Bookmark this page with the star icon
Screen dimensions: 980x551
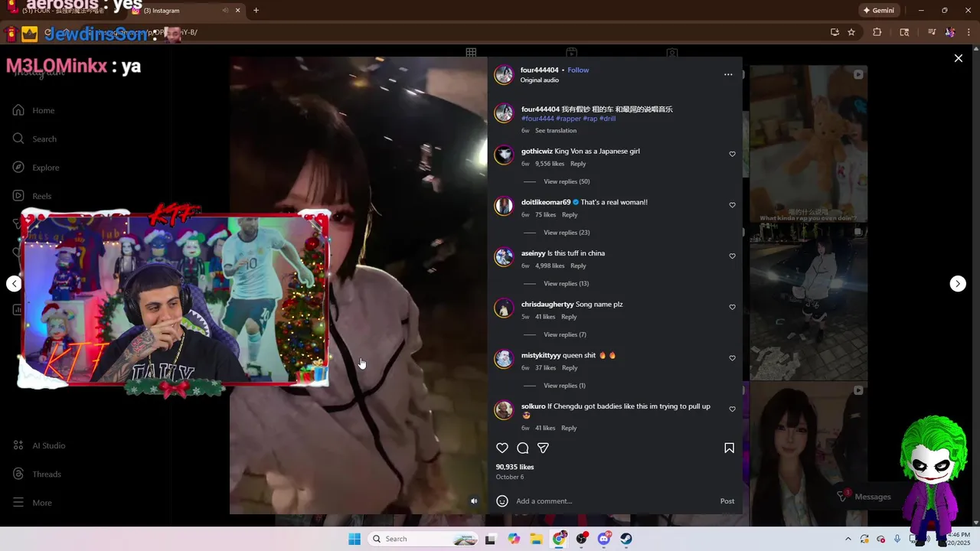851,32
